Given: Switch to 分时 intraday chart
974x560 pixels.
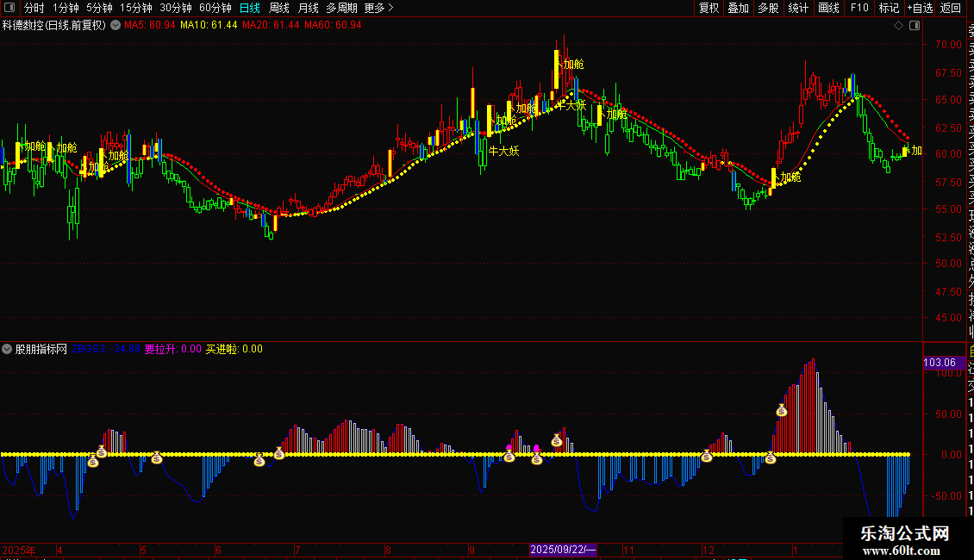Looking at the screenshot, I should point(34,8).
